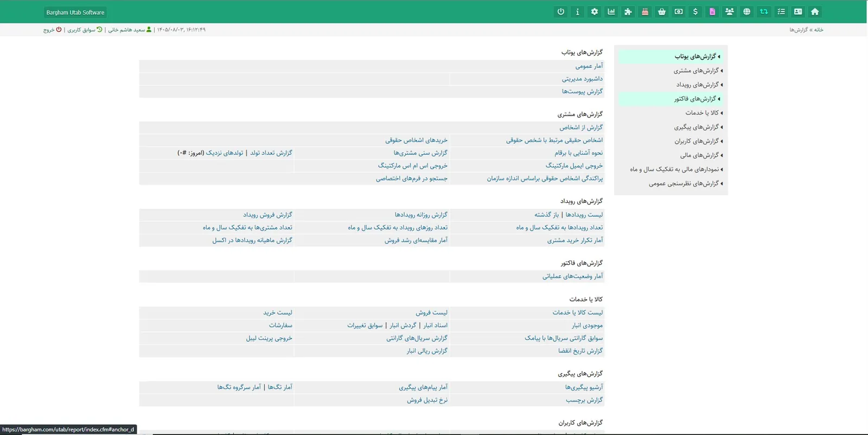Select the bar chart icon in the toolbar
Image resolution: width=868 pixels, height=435 pixels.
coord(611,12)
